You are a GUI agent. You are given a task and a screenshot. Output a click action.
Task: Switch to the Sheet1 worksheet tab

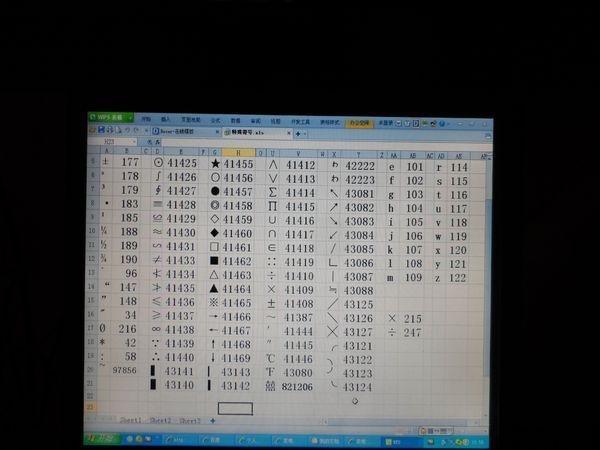coord(130,421)
